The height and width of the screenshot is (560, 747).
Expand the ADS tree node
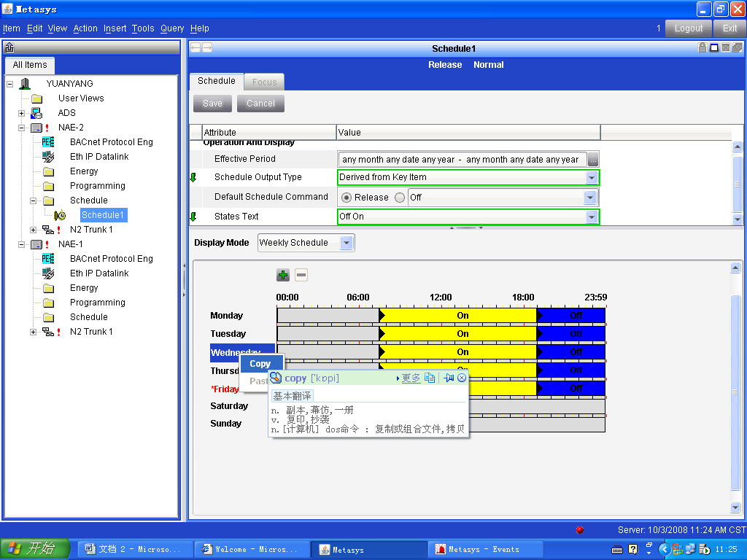point(22,113)
